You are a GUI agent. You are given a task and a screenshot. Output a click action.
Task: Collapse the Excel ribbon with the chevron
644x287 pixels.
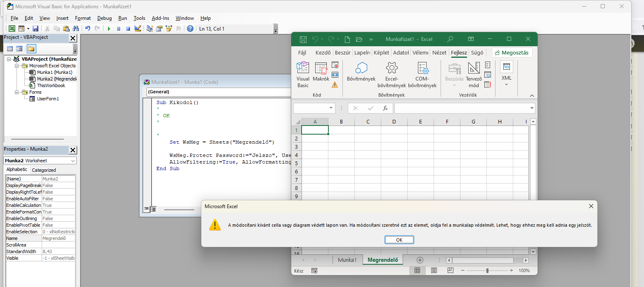click(532, 95)
